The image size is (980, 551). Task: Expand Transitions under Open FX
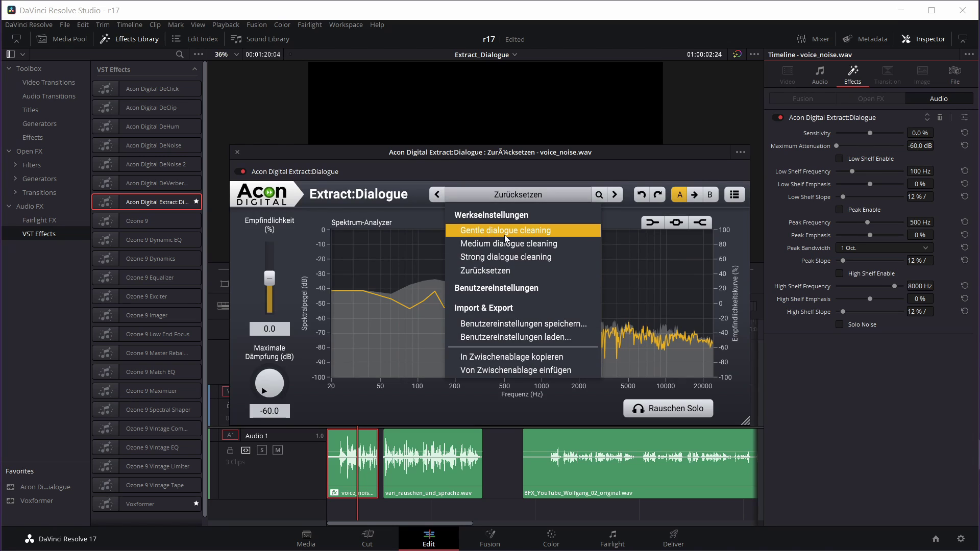[x=15, y=192]
